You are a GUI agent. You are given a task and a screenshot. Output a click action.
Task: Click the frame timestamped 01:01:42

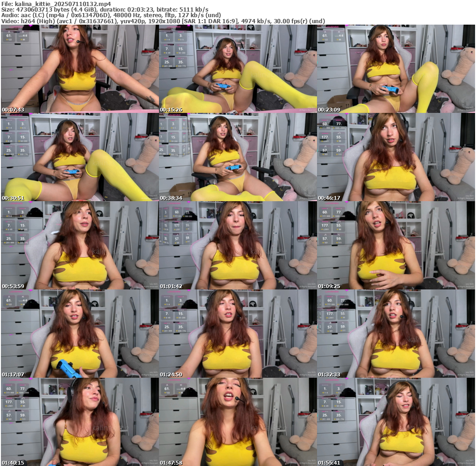[x=238, y=245]
